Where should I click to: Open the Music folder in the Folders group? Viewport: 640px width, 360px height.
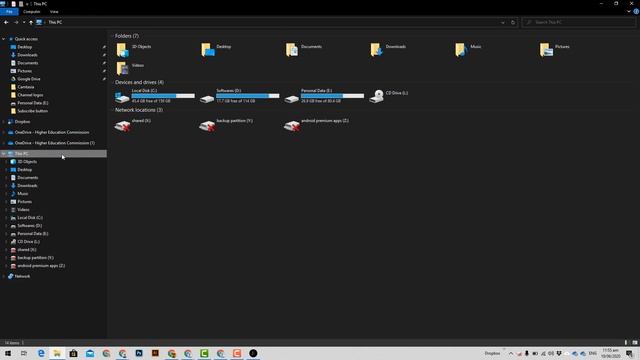(x=468, y=49)
